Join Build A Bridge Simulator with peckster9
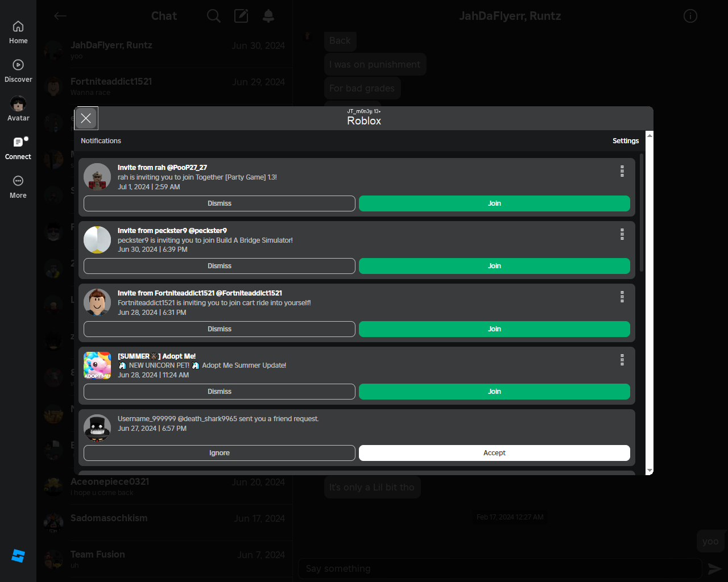Viewport: 728px width, 582px height. (x=494, y=266)
